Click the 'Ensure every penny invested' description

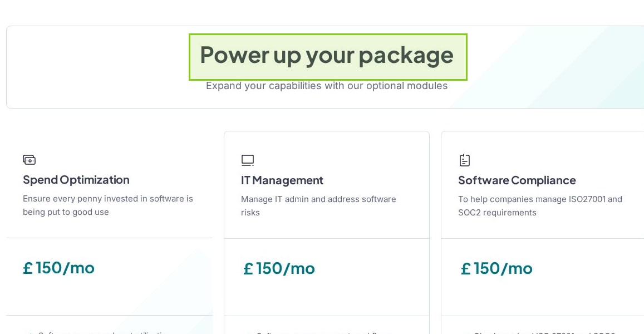coord(108,205)
